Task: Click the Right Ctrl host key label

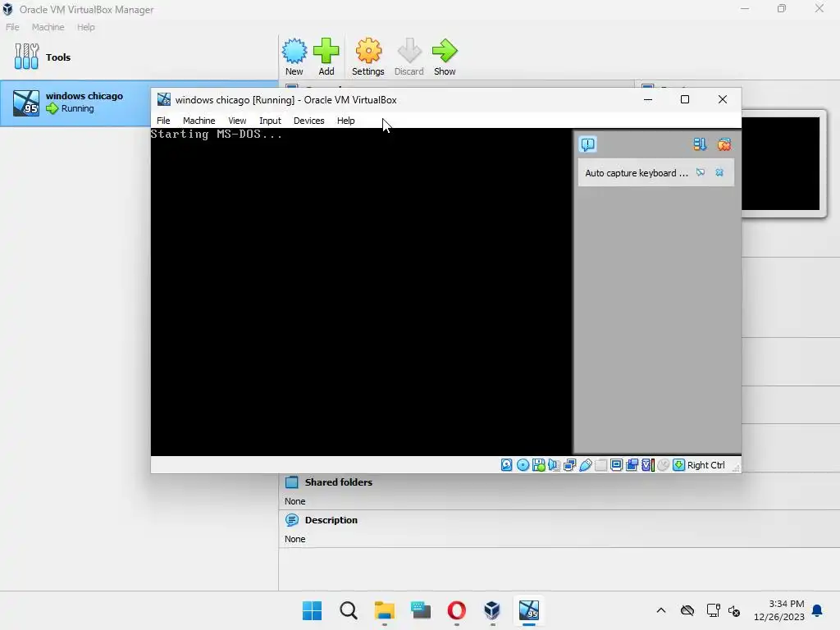Action: tap(706, 465)
